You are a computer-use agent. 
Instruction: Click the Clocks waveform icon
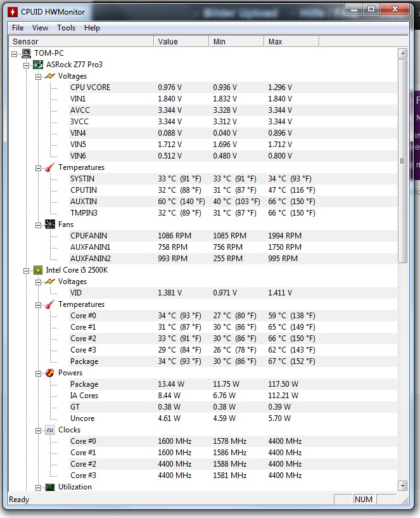(50, 430)
